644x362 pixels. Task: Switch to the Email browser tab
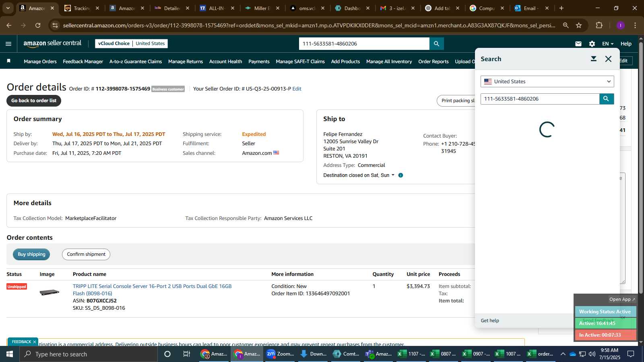532,8
